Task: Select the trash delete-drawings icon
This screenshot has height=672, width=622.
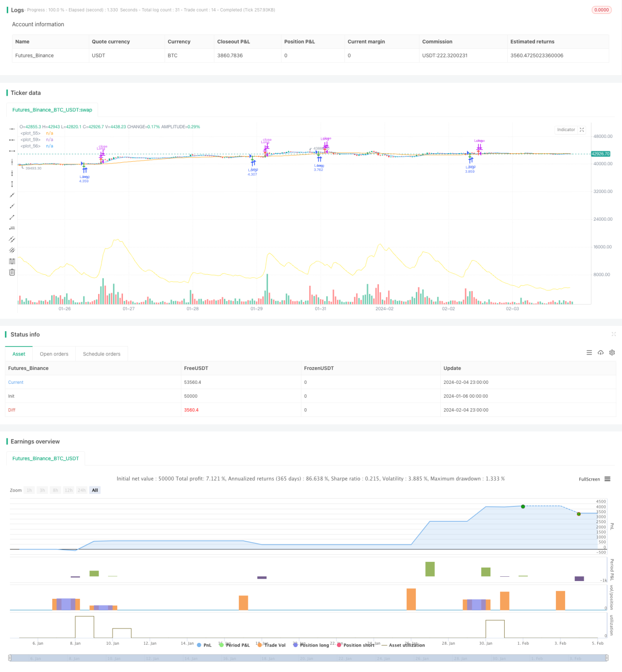Action: click(x=12, y=272)
